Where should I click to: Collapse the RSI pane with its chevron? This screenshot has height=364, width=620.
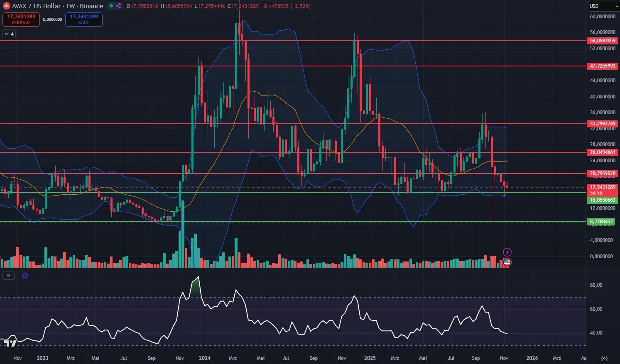[8, 275]
